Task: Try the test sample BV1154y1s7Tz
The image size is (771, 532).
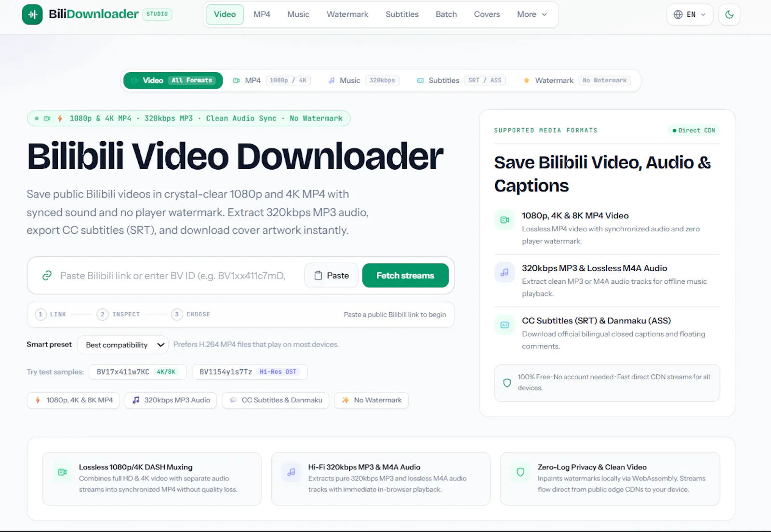Action: pos(250,372)
